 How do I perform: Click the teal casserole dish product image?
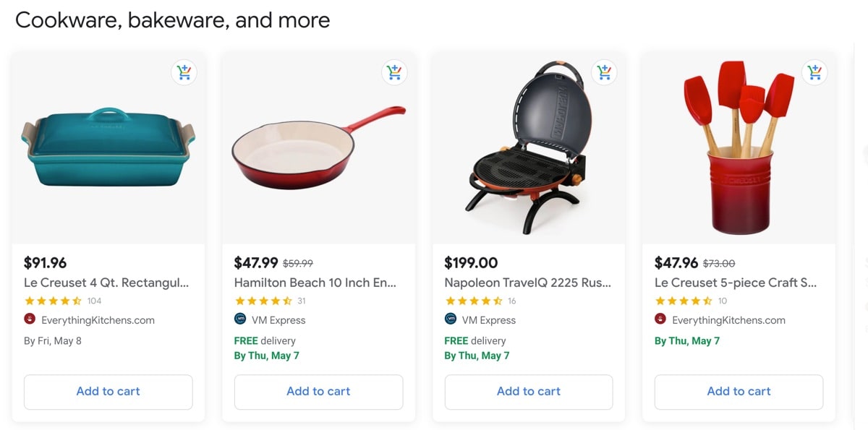(x=109, y=148)
